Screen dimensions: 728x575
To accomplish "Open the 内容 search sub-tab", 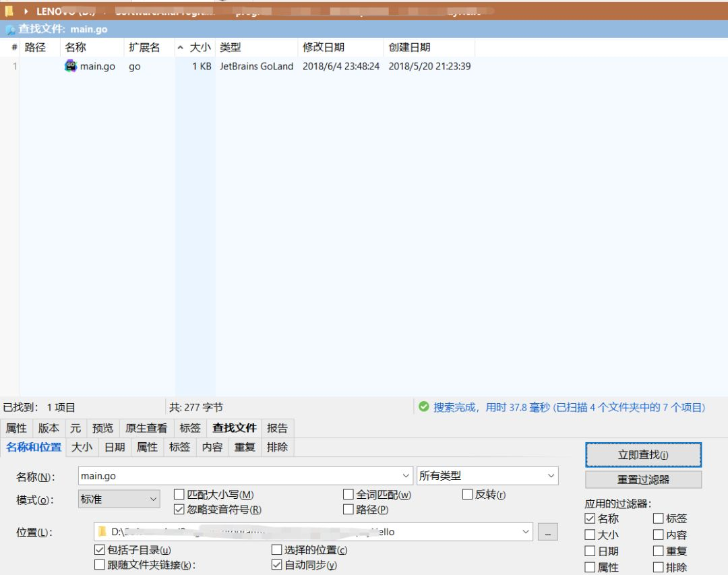I will coord(212,447).
